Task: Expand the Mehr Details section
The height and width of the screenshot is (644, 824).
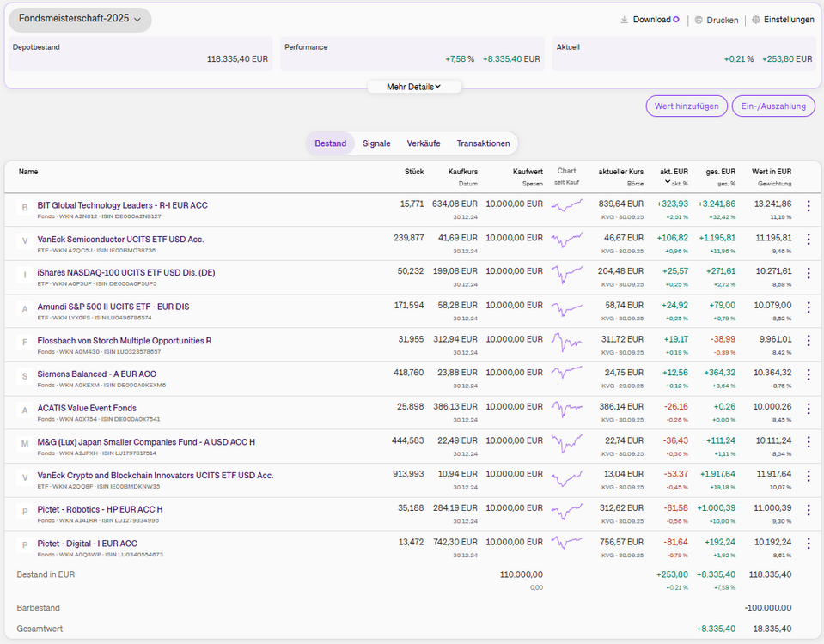Action: coord(413,87)
